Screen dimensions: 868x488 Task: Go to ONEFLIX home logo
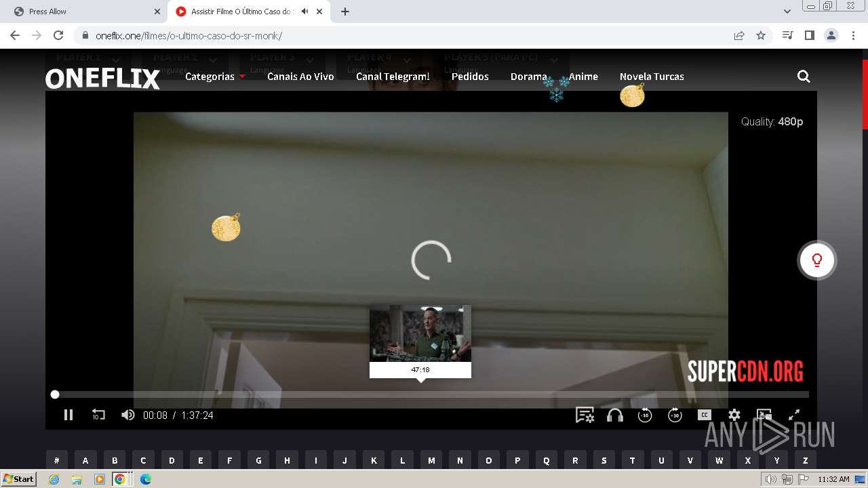click(x=102, y=79)
